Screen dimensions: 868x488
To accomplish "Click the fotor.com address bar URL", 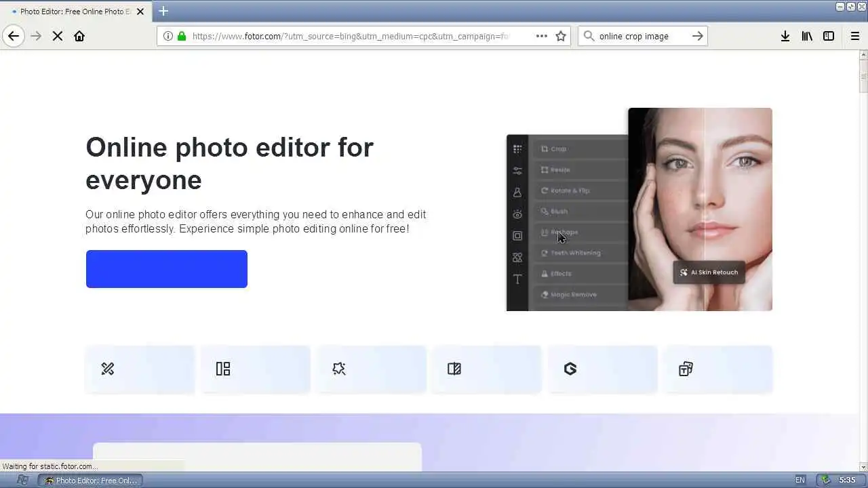I will (x=351, y=36).
